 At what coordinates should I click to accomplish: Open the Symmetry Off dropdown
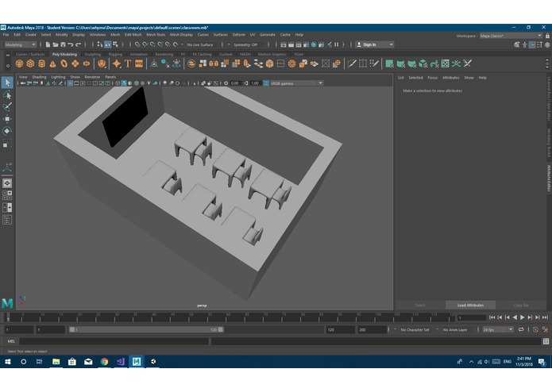pos(245,44)
